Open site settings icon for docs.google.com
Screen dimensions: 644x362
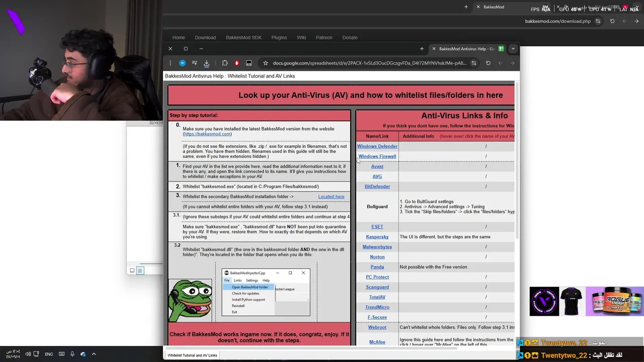pyautogui.click(x=473, y=63)
